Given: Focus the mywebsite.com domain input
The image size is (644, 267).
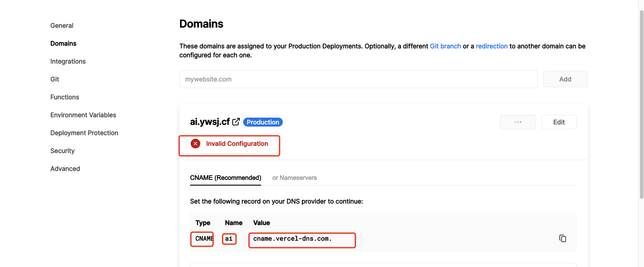Looking at the screenshot, I should [x=358, y=79].
